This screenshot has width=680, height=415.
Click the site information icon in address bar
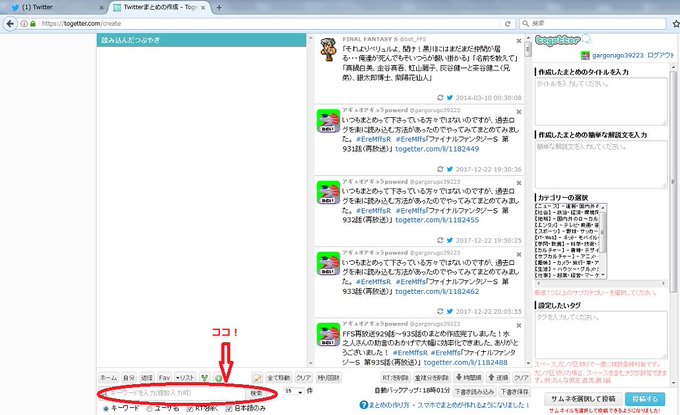[24, 23]
